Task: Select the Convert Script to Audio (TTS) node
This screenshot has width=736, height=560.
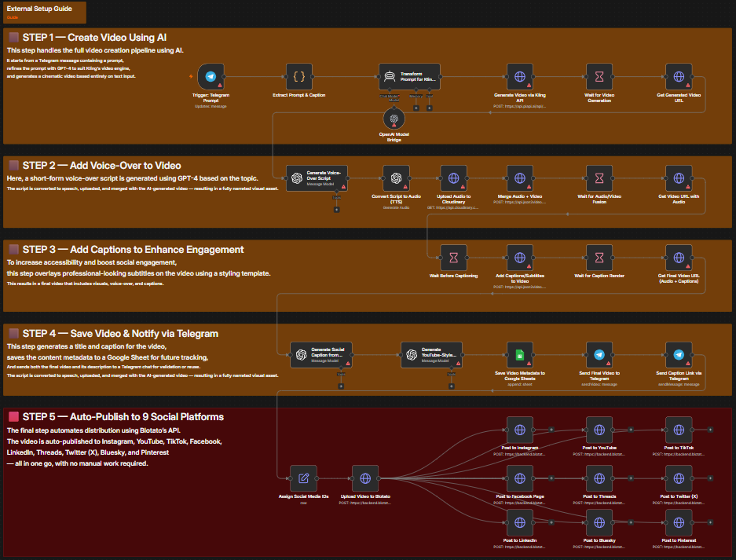Action: pyautogui.click(x=396, y=178)
